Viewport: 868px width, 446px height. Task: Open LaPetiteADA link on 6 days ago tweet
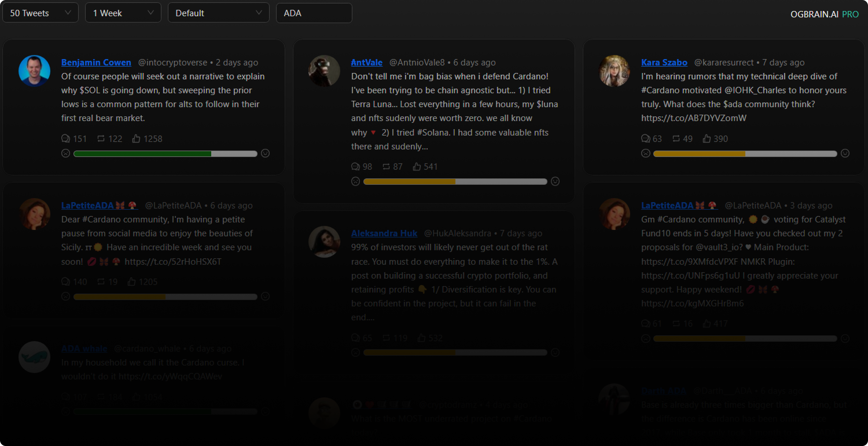pos(100,205)
